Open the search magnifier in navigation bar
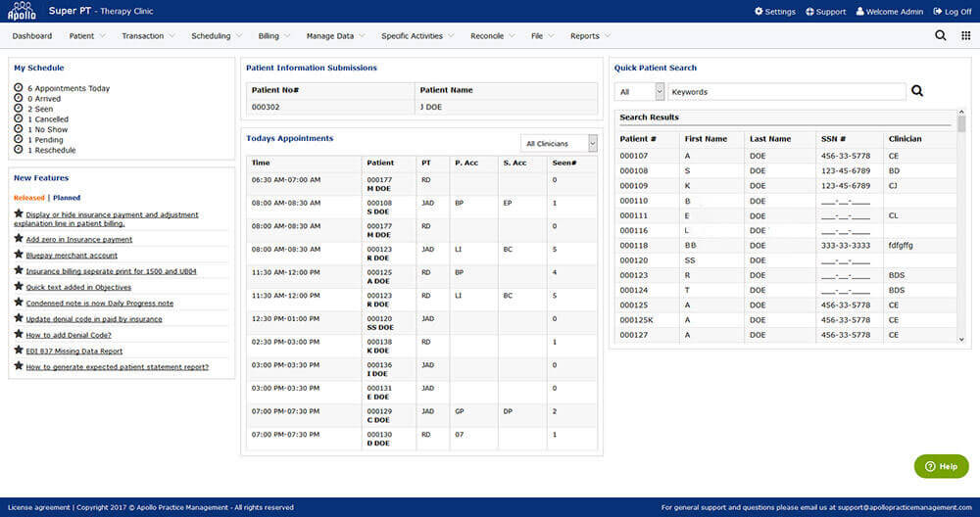 [941, 36]
